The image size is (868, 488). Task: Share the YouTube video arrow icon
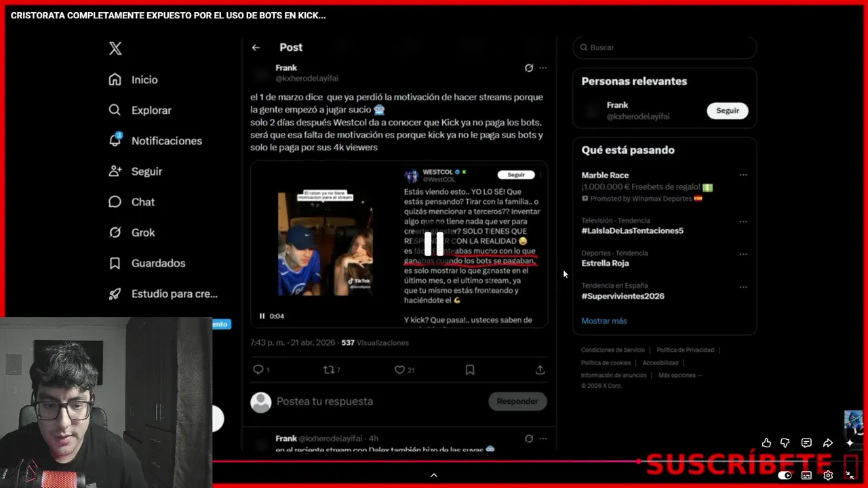(x=828, y=443)
